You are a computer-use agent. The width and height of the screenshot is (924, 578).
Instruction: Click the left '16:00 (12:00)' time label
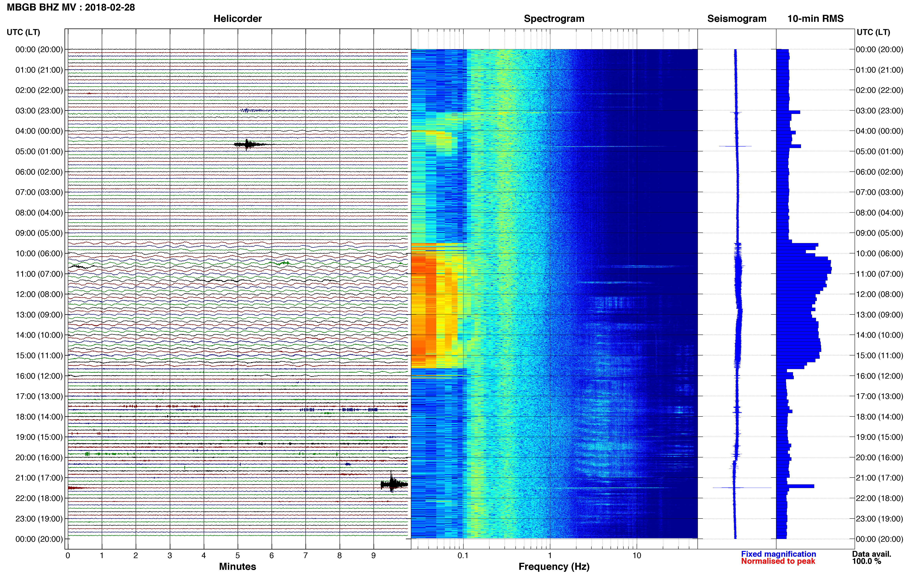coord(39,376)
